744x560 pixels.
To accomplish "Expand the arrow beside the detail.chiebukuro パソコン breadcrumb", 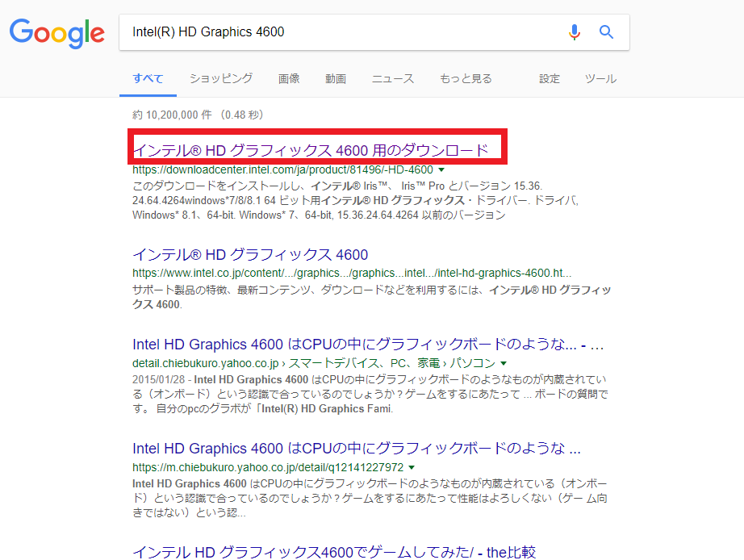I will (504, 364).
